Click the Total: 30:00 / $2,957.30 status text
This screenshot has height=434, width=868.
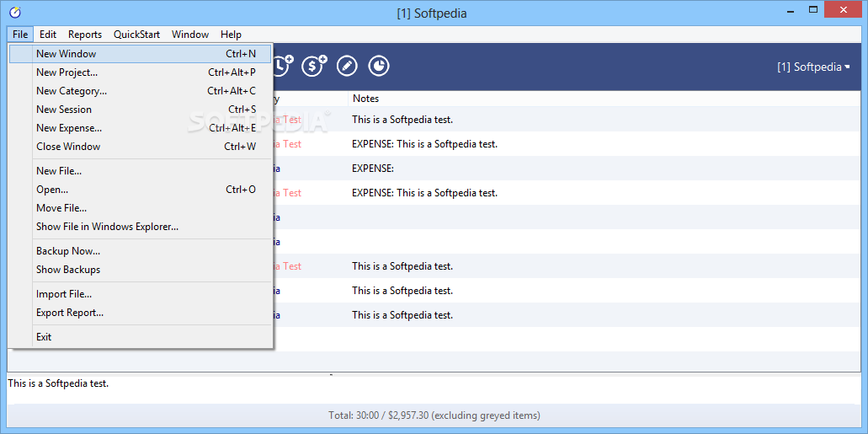pyautogui.click(x=434, y=415)
